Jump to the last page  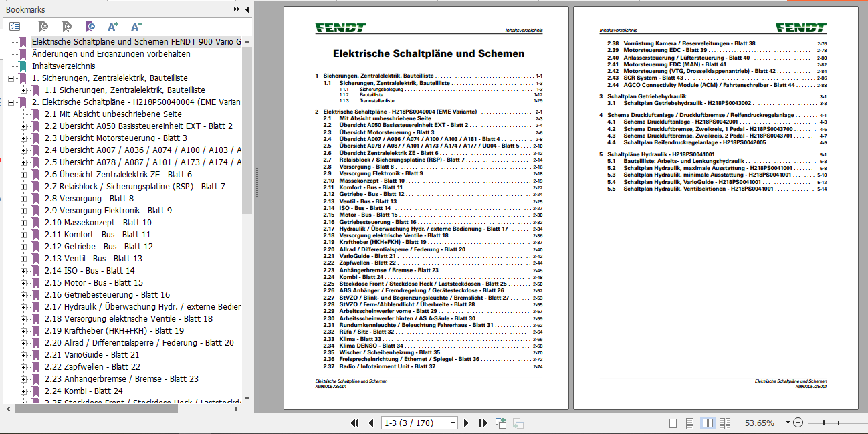pos(483,423)
